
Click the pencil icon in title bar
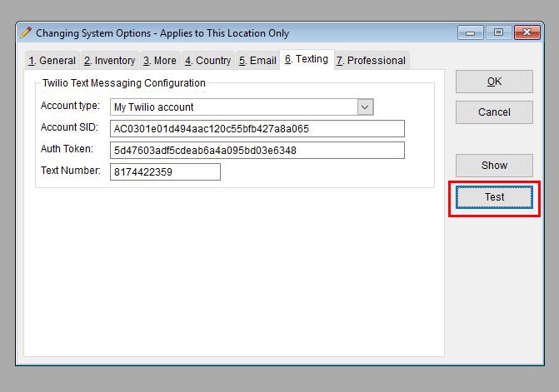pos(26,32)
